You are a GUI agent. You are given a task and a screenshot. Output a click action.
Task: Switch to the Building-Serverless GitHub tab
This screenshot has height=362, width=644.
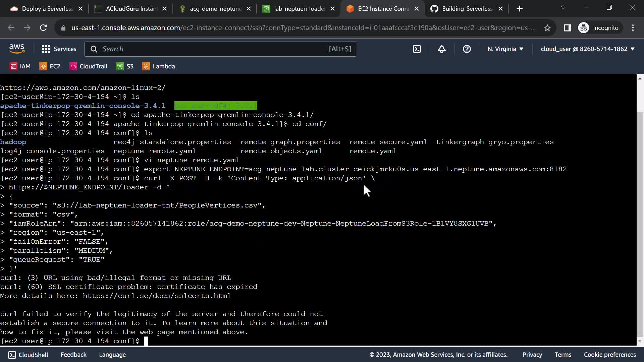[467, 9]
